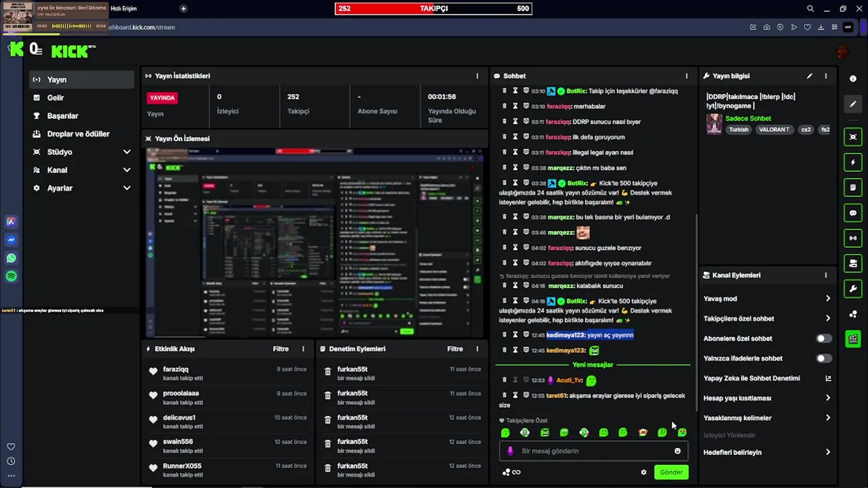
Task: Open Denetim Eylemleri three-dot menu
Action: (477, 349)
